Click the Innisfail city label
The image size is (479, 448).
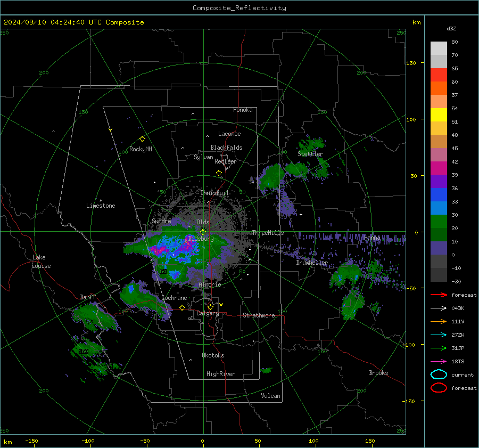(214, 193)
